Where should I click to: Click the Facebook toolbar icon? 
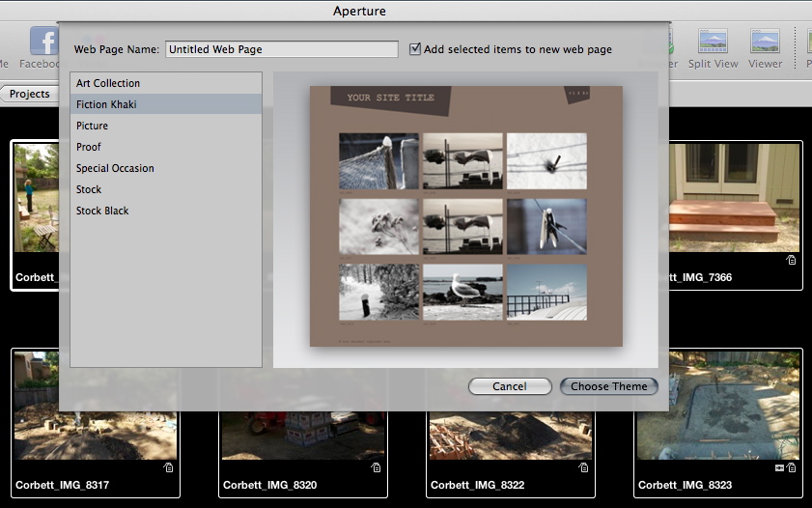[43, 42]
